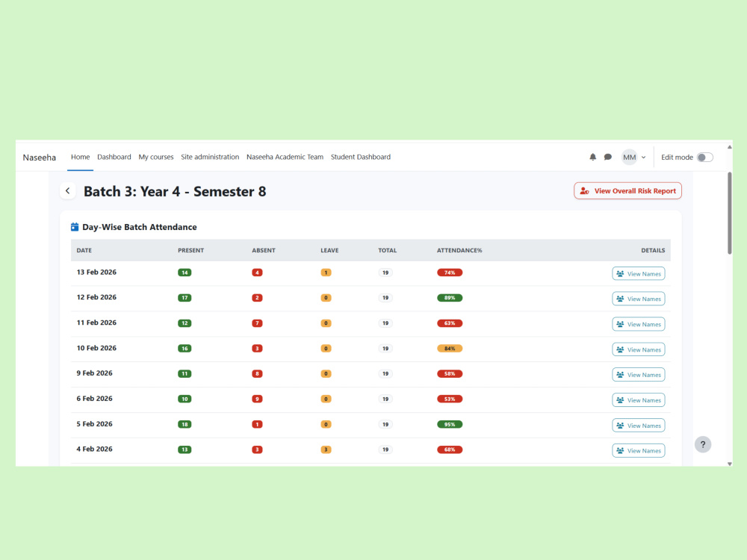This screenshot has height=560, width=747.
Task: View Names for 9 Feb 2026
Action: tap(639, 375)
